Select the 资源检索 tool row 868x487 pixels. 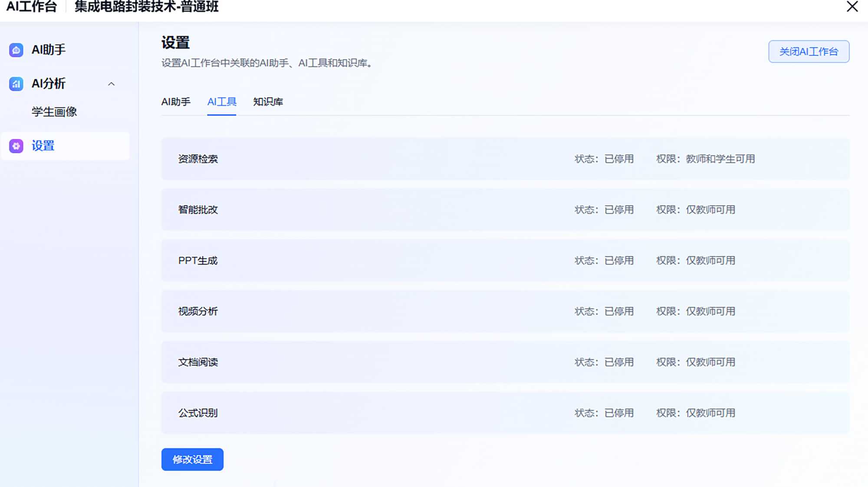coord(198,159)
